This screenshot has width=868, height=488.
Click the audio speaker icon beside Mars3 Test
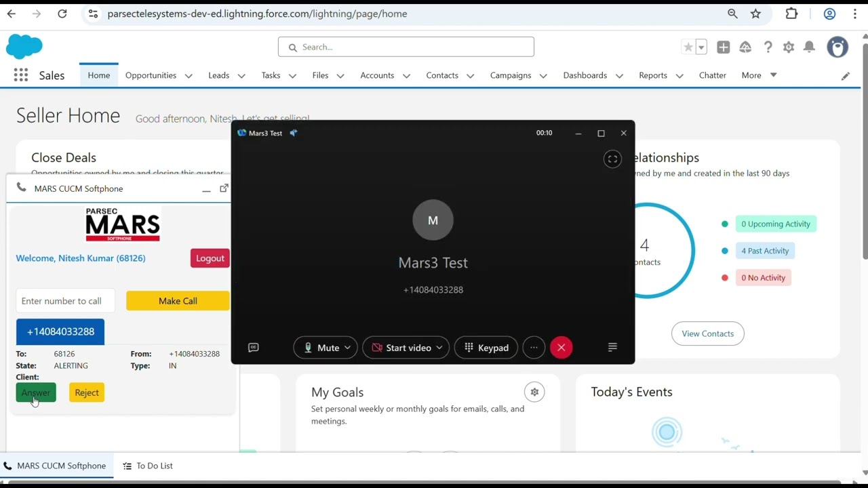pyautogui.click(x=294, y=133)
